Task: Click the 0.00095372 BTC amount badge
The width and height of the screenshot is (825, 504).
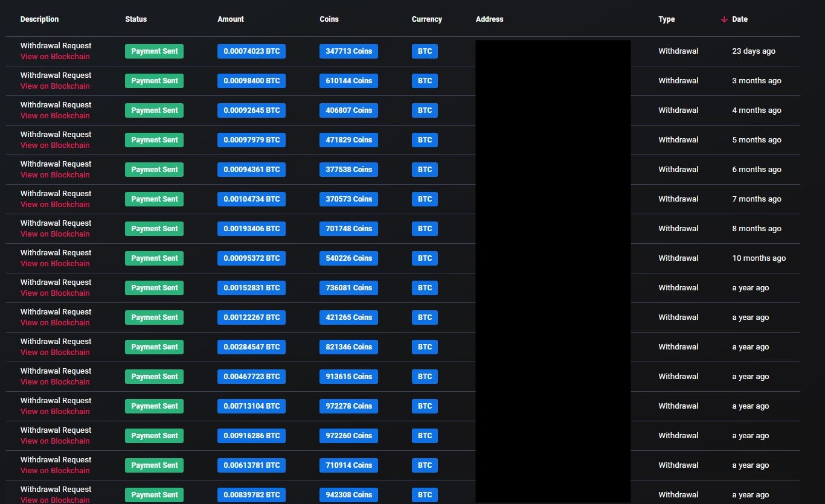Action: coord(251,258)
